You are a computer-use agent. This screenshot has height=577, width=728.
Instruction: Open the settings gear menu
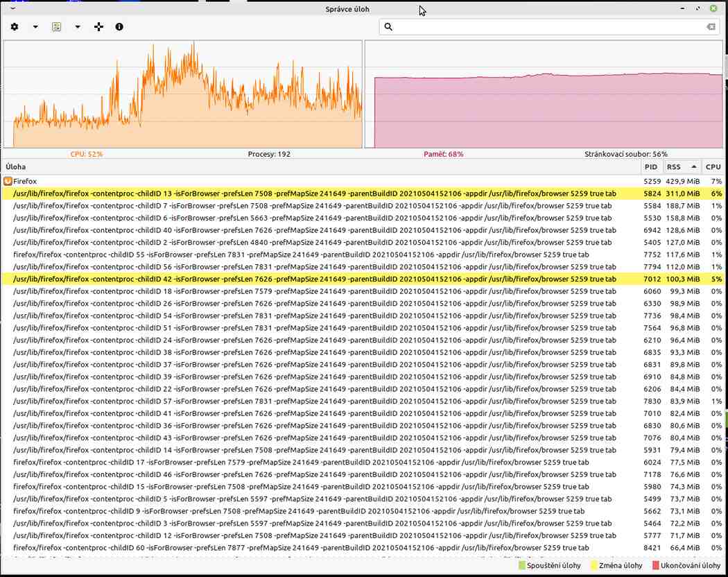[15, 26]
